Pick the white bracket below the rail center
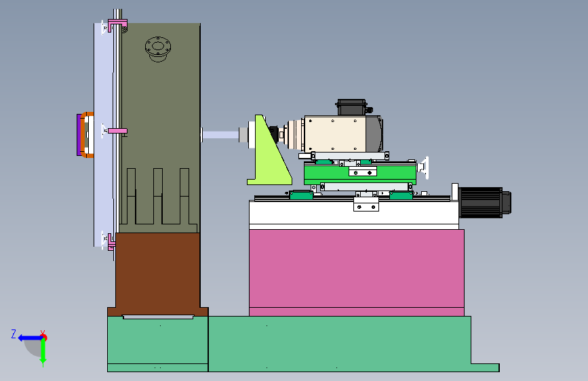The image size is (588, 381). click(x=366, y=204)
